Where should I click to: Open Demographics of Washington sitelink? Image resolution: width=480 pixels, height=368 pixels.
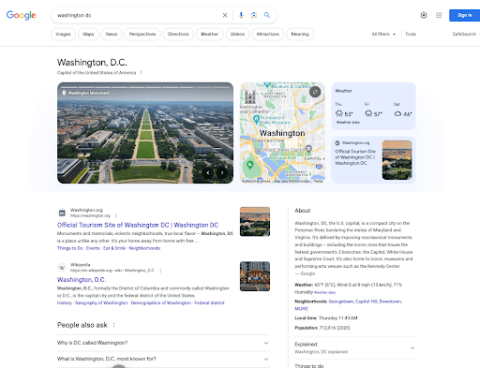point(161,303)
